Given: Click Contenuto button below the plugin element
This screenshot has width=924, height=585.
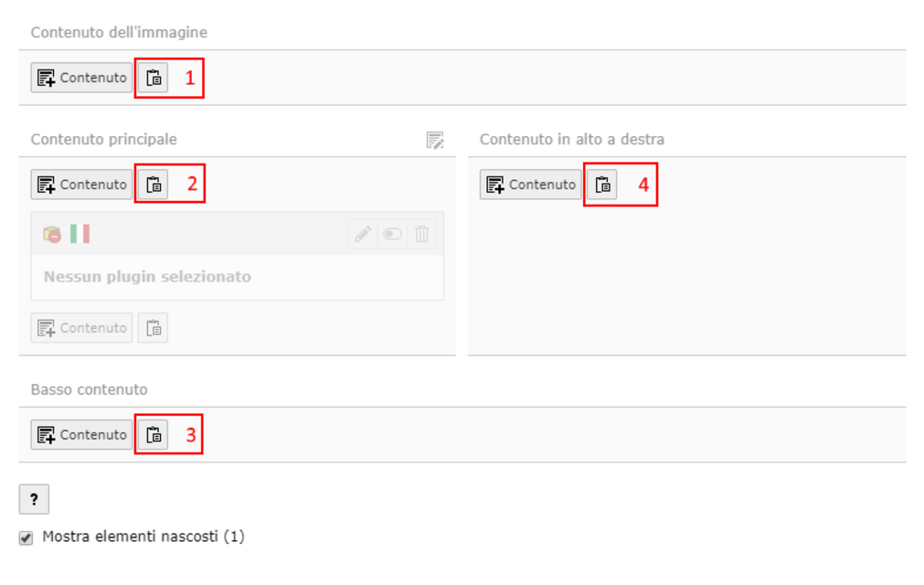Looking at the screenshot, I should [x=82, y=327].
